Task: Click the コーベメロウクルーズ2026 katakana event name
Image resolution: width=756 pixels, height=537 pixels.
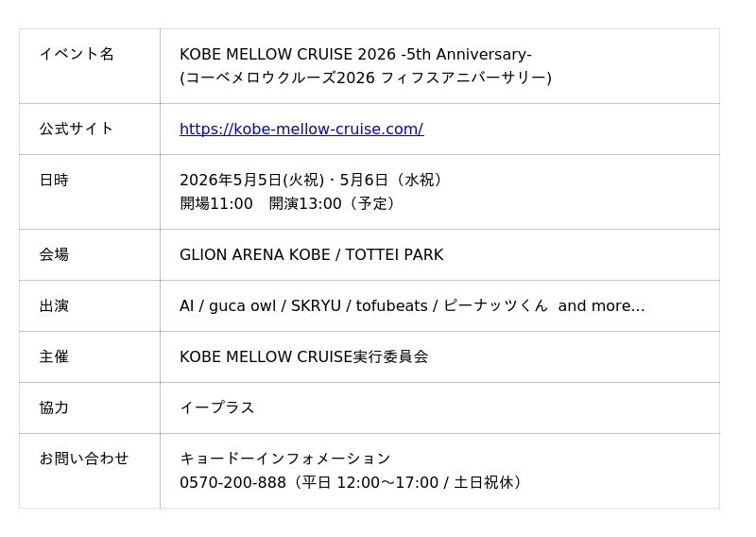Action: click(x=365, y=78)
